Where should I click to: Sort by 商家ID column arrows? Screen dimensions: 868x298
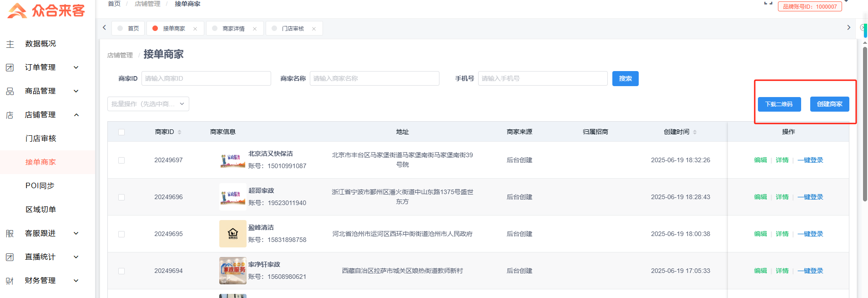(179, 132)
